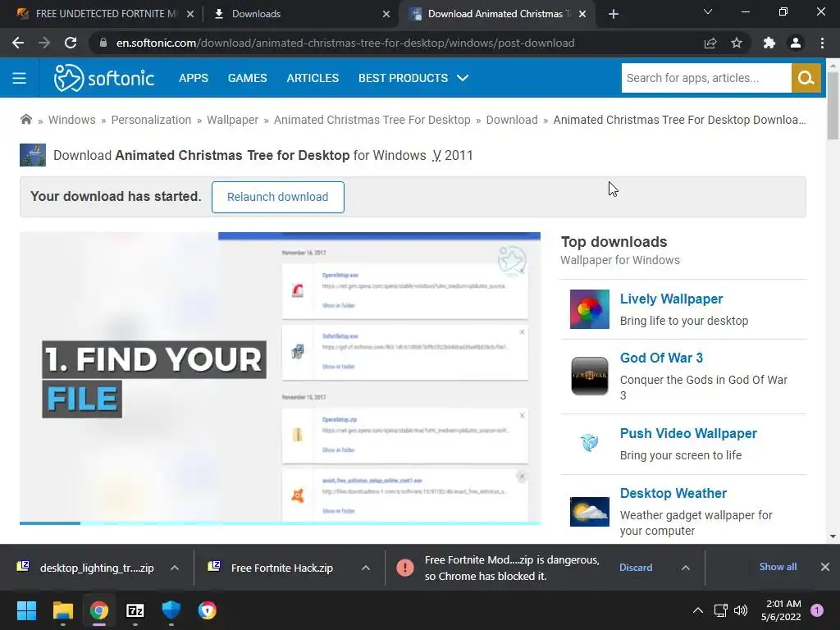
Task: Open the clock showing 2:01 AM
Action: (781, 610)
